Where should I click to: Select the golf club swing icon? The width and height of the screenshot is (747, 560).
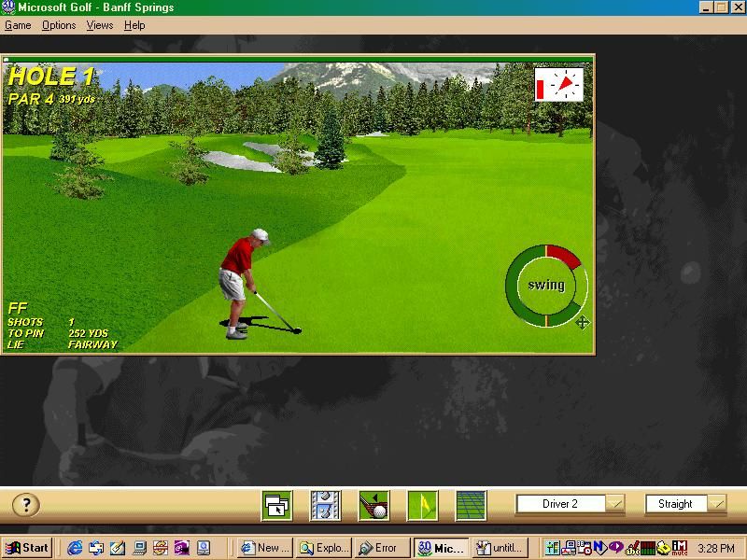pos(373,503)
